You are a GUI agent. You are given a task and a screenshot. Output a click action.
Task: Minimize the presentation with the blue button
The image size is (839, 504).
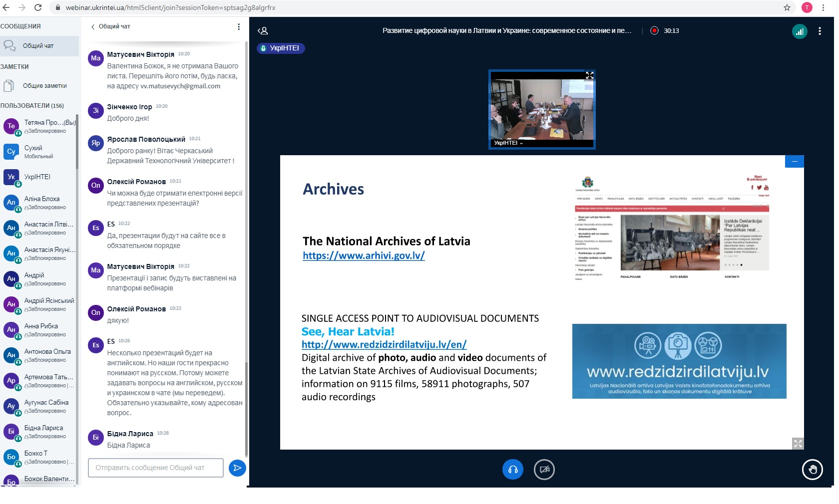click(794, 161)
